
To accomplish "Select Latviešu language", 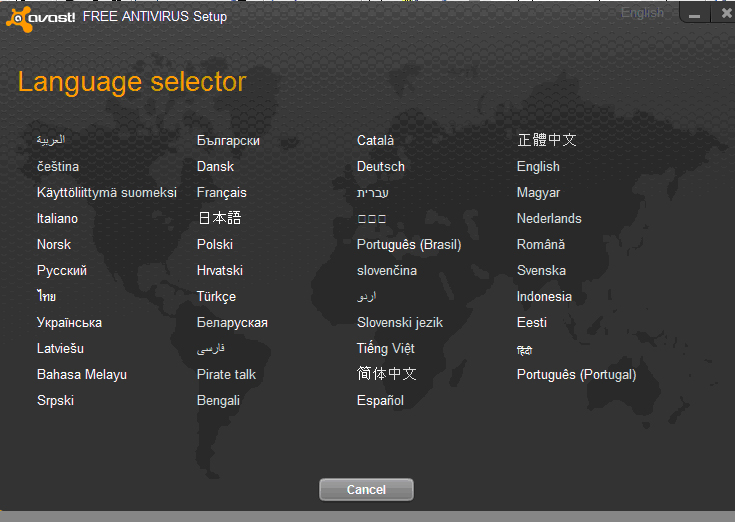I will pyautogui.click(x=60, y=349).
